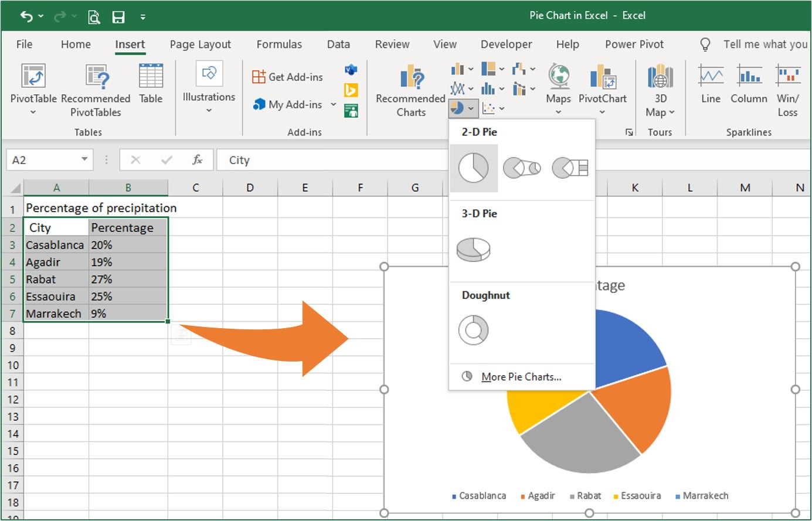The image size is (812, 521).
Task: Launch the People Graph add-in
Action: pyautogui.click(x=350, y=110)
